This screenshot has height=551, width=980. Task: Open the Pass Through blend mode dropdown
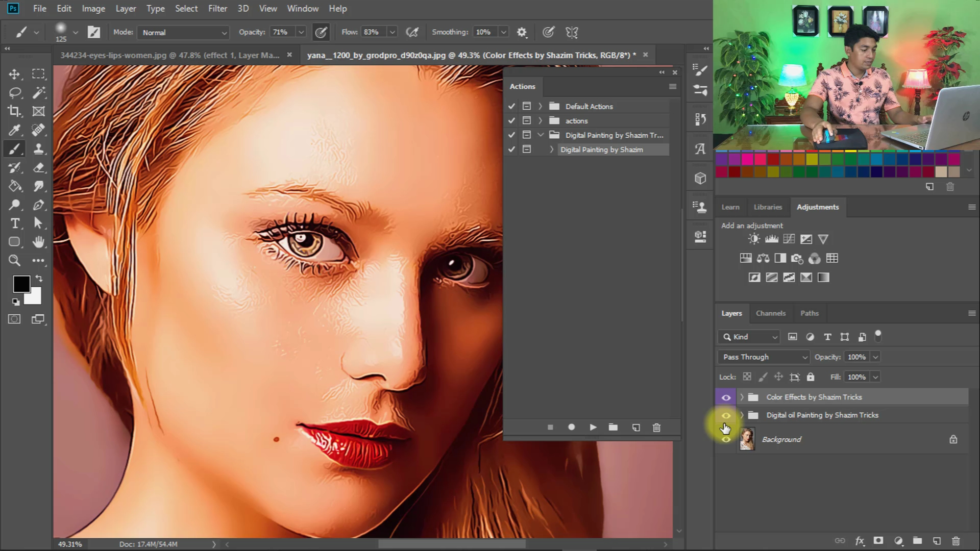tap(763, 357)
